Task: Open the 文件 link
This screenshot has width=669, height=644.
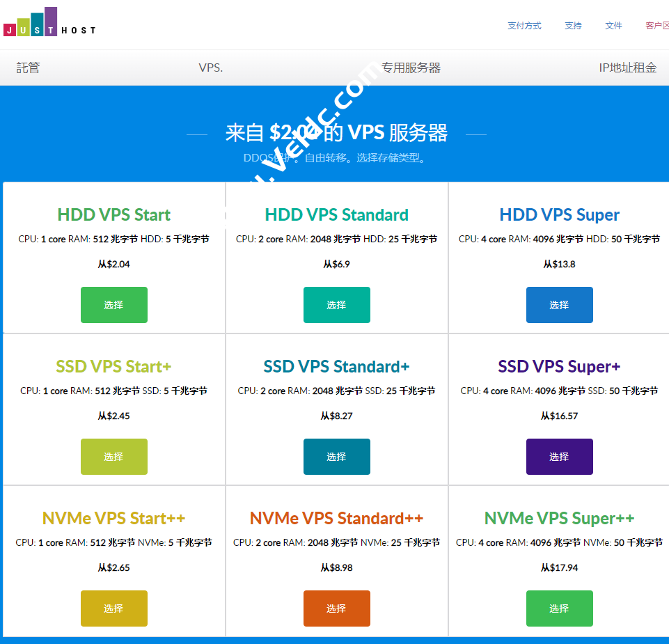Action: pos(613,25)
